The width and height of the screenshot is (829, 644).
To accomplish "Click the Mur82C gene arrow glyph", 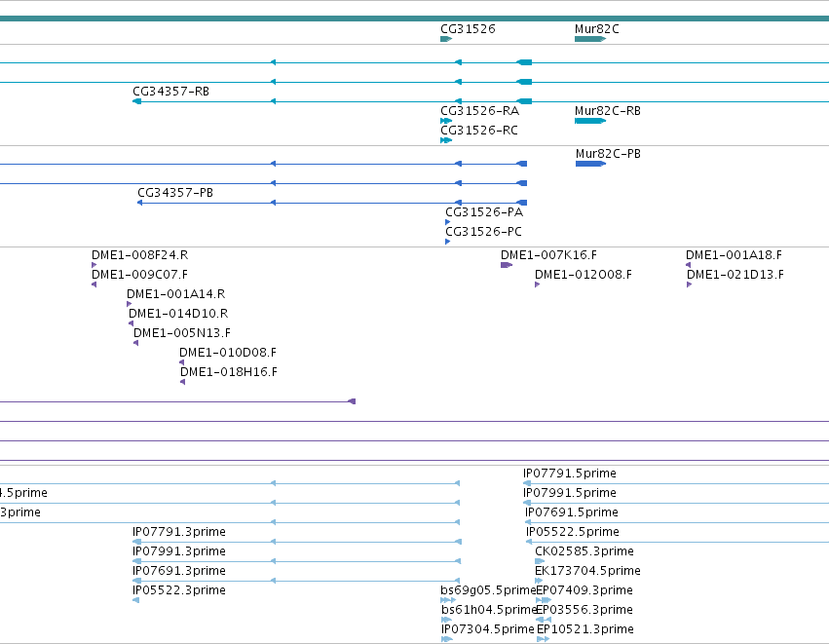I will pos(590,39).
